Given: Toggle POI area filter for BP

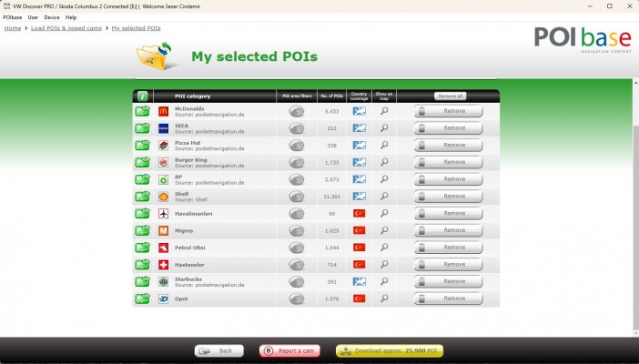Looking at the screenshot, I should pyautogui.click(x=297, y=180).
